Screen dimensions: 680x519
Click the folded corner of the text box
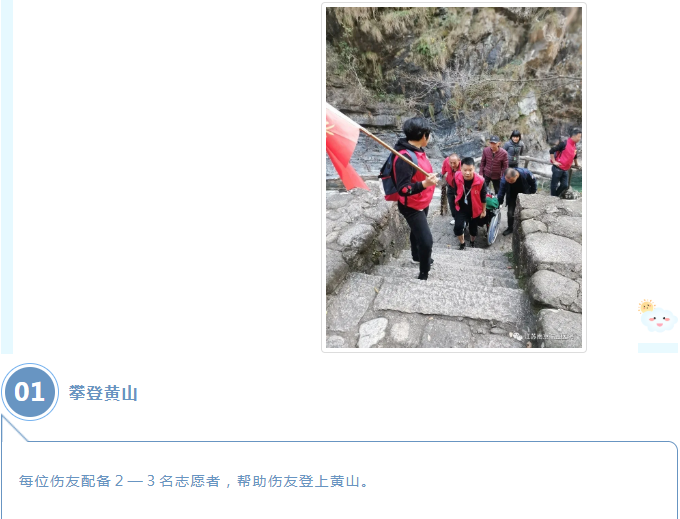[14, 428]
